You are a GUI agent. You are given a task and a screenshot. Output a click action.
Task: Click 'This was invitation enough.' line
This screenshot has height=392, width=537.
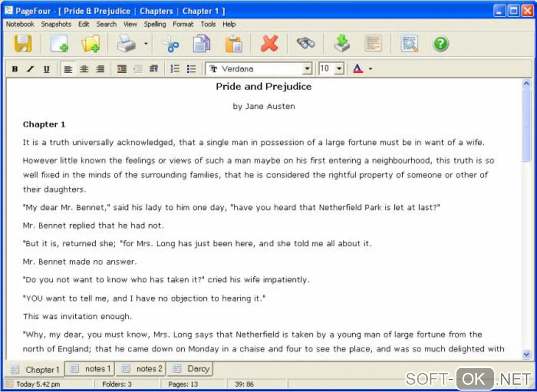click(77, 316)
